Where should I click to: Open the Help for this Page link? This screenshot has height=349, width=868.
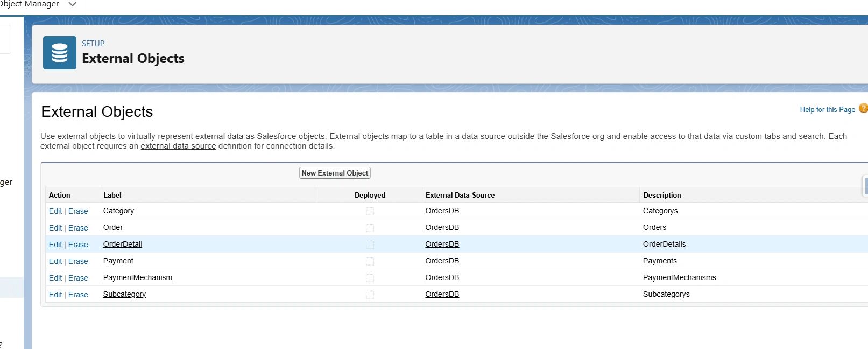point(827,109)
